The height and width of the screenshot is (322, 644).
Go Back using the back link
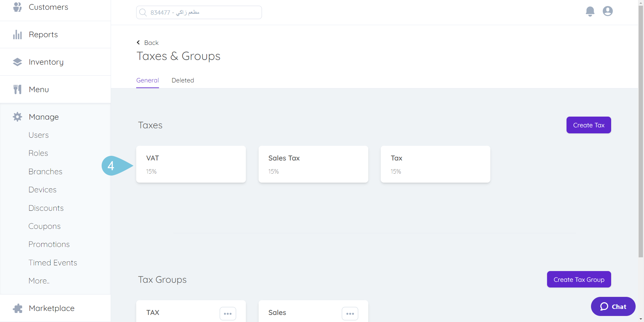pos(148,43)
